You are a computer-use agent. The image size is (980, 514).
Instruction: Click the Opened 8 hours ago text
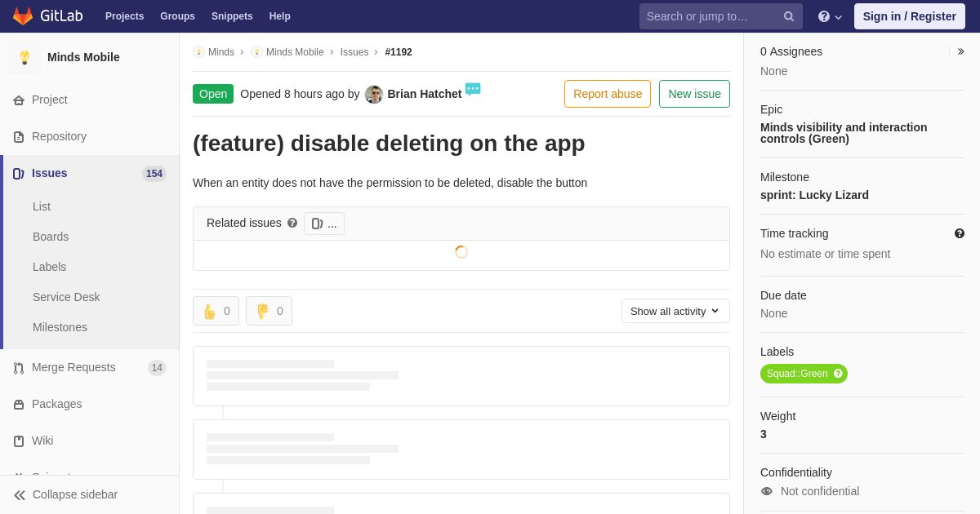[x=292, y=94]
